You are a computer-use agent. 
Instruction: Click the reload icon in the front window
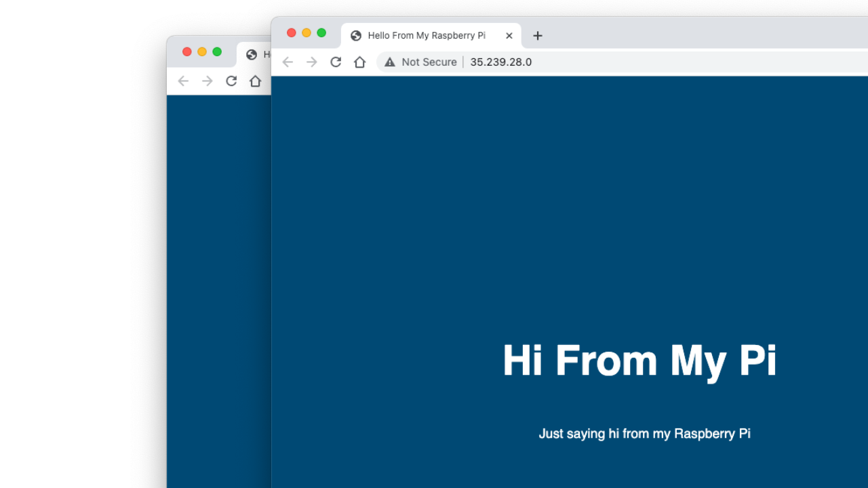(x=336, y=62)
